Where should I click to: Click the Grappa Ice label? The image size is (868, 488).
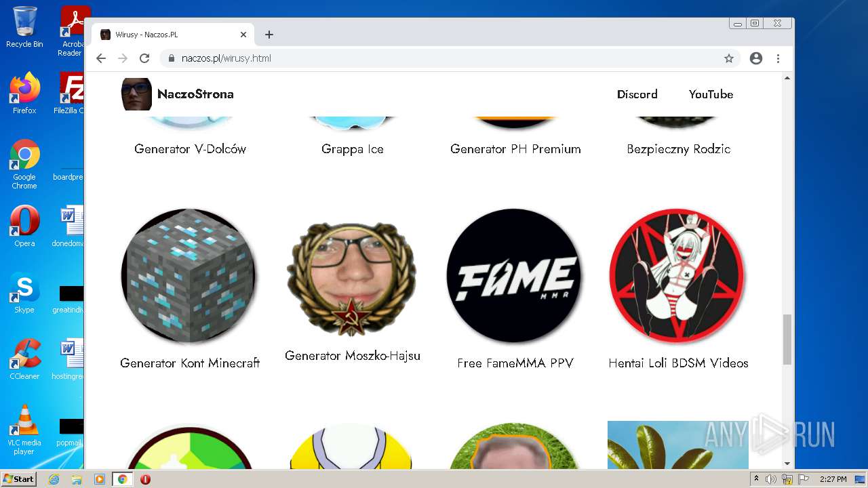(353, 149)
